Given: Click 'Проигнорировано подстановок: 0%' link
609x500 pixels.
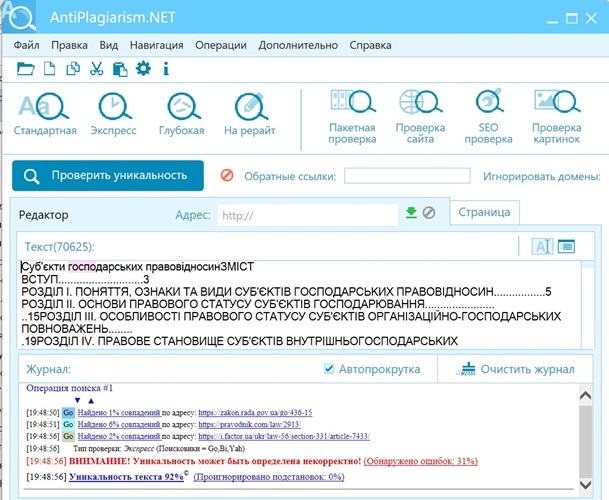Looking at the screenshot, I should (269, 477).
